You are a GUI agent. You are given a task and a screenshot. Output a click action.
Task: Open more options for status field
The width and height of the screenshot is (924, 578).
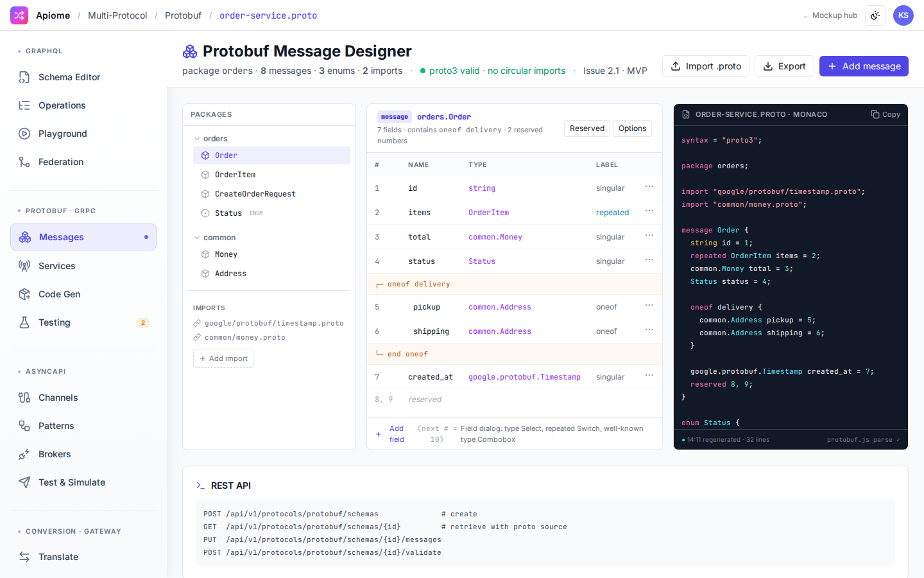[649, 260]
